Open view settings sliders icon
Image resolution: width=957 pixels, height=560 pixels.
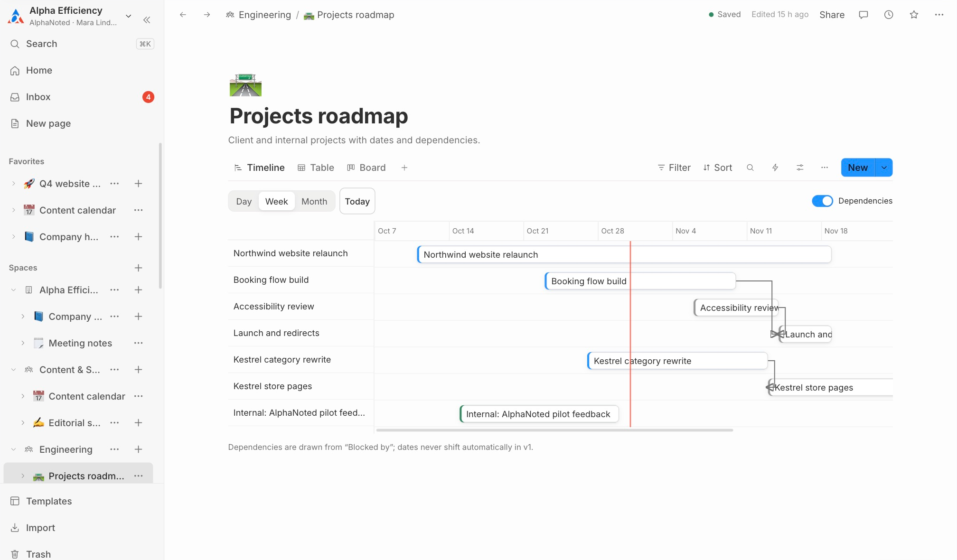click(x=800, y=168)
